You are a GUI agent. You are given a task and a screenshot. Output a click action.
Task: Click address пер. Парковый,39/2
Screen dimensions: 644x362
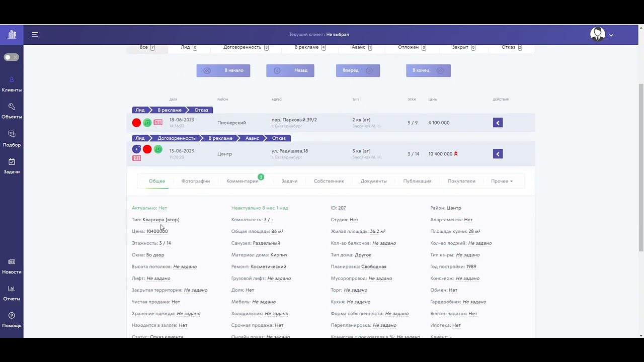tap(294, 120)
